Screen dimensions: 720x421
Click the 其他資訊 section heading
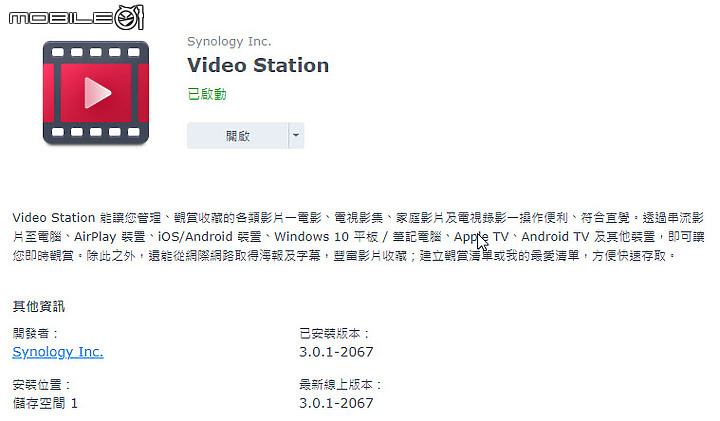pos(39,306)
